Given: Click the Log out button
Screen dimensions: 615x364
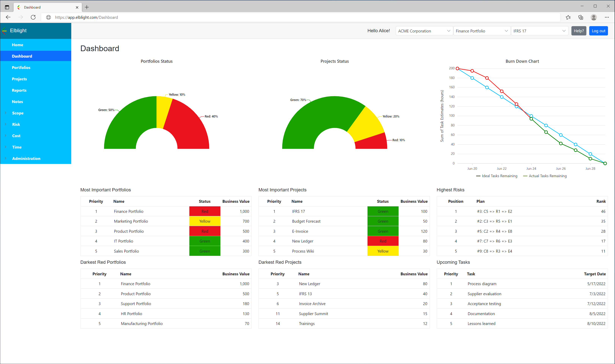Looking at the screenshot, I should point(598,31).
